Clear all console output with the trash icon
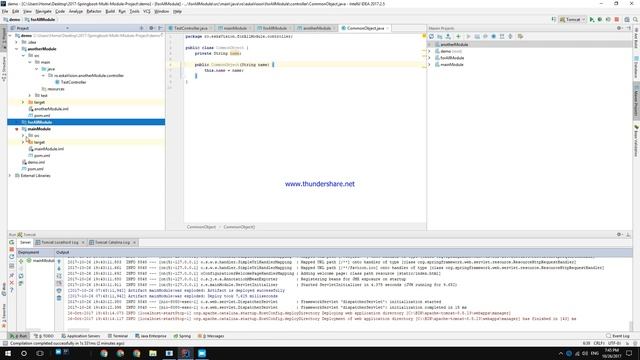Image resolution: width=640 pixels, height=360 pixels. (x=59, y=298)
